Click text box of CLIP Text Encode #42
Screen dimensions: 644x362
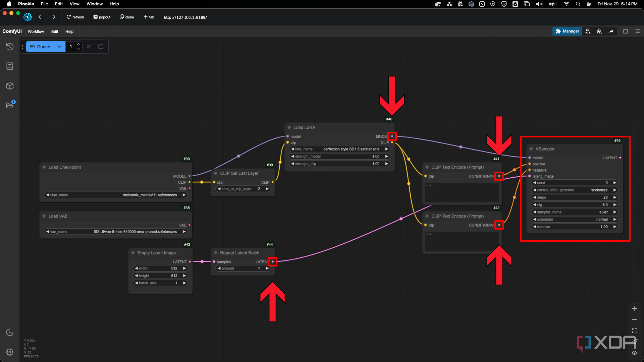pos(462,241)
